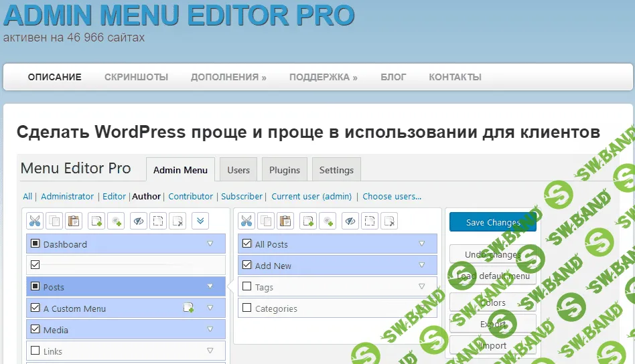Uncheck the Add New checkbox

click(x=246, y=265)
